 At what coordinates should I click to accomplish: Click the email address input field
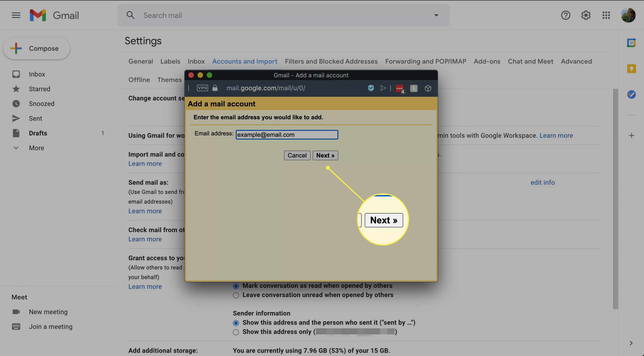coord(287,134)
